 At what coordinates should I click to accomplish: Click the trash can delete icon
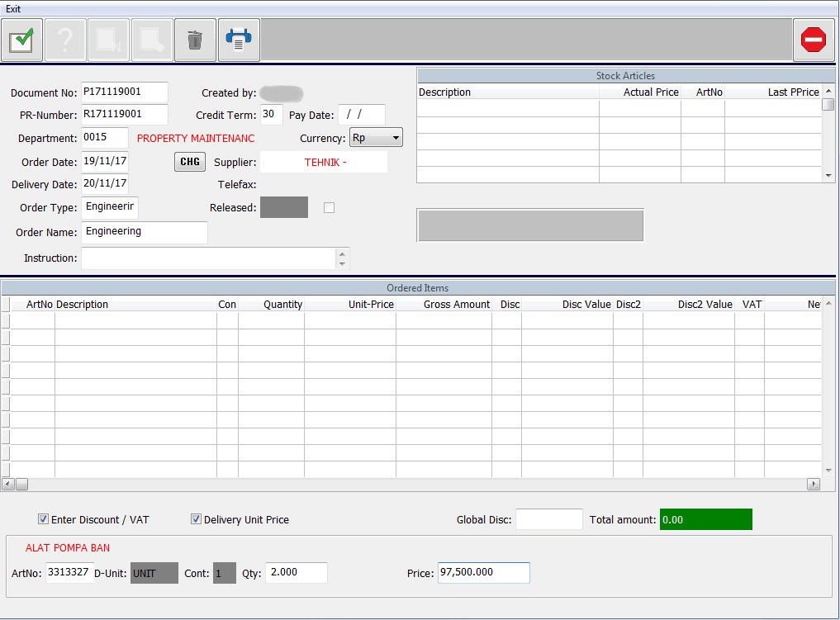pos(195,40)
